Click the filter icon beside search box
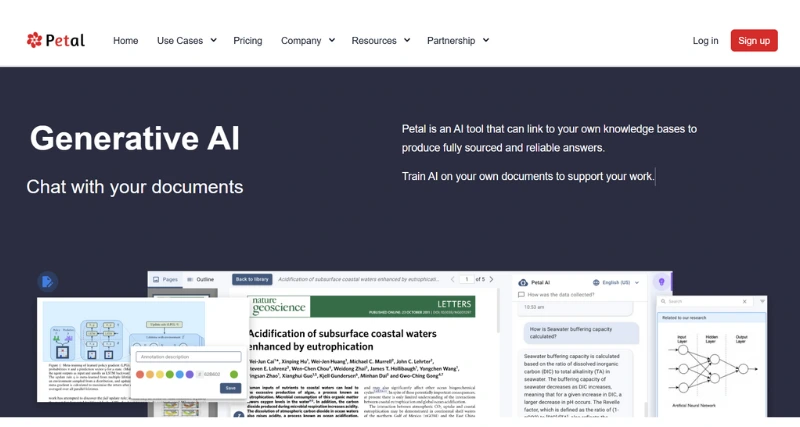Screen dimensions: 800x427 coord(762,301)
